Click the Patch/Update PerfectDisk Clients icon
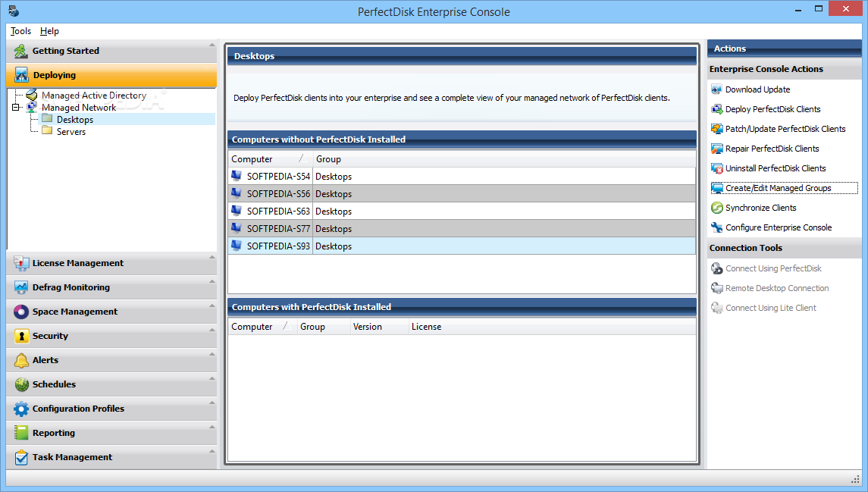The image size is (868, 492). 717,129
